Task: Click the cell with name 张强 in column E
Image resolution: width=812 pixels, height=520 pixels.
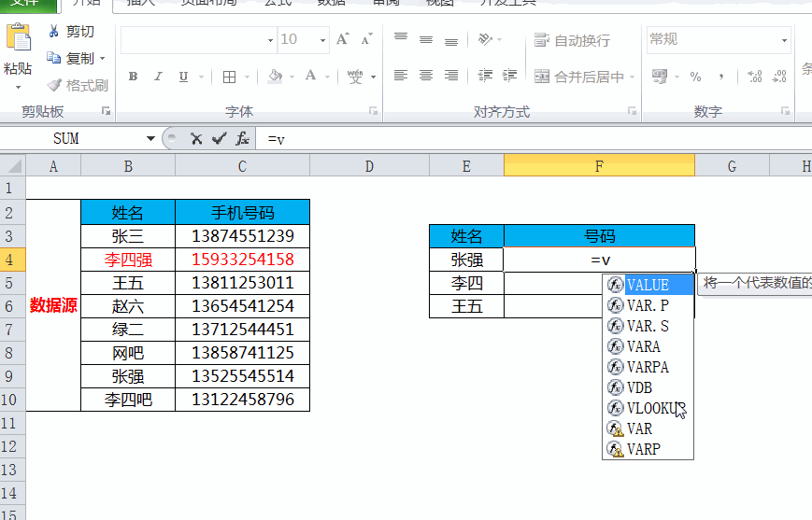Action: coord(466,260)
